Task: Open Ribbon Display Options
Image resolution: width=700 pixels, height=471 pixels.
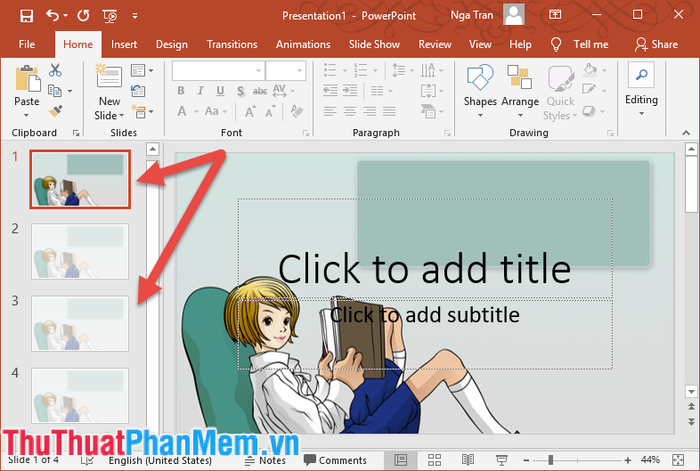Action: pyautogui.click(x=555, y=15)
